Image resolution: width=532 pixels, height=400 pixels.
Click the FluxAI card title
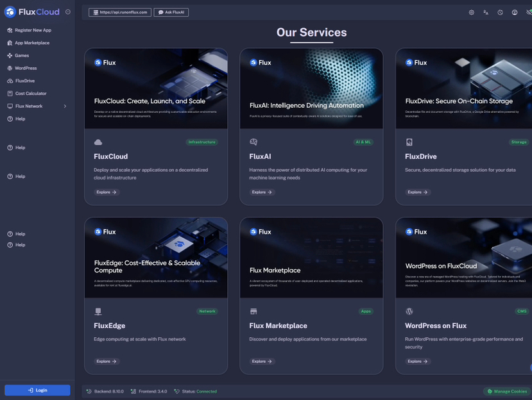[261, 156]
